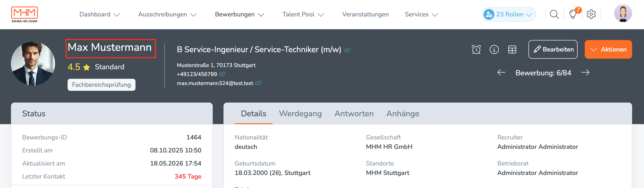The height and width of the screenshot is (188, 644).
Task: Switch to the Details tab
Action: click(254, 114)
